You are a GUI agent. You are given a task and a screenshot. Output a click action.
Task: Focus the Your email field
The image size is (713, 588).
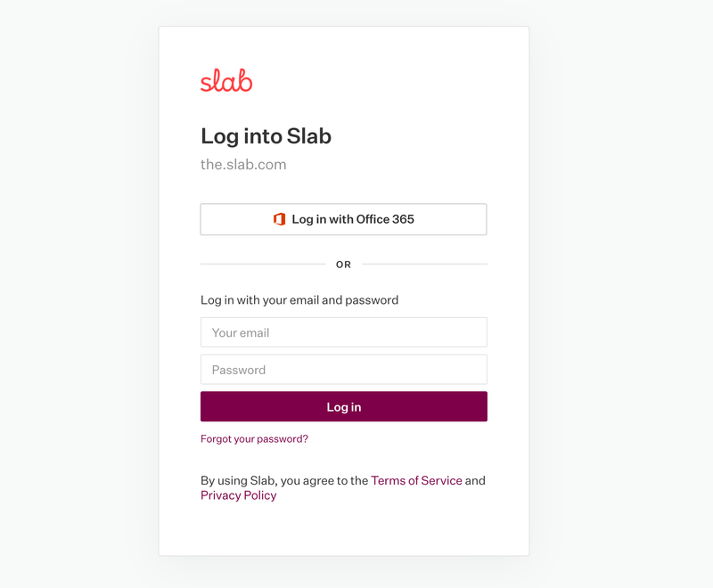tap(343, 332)
